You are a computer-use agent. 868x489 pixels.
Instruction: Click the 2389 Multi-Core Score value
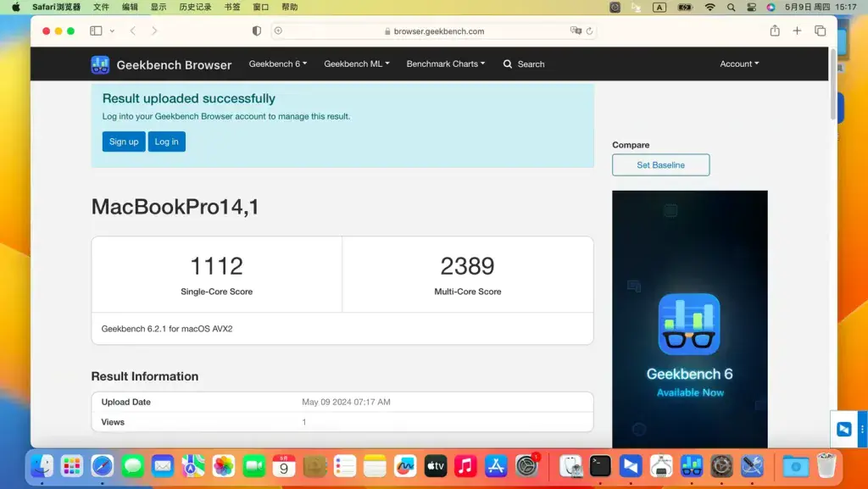468,266
